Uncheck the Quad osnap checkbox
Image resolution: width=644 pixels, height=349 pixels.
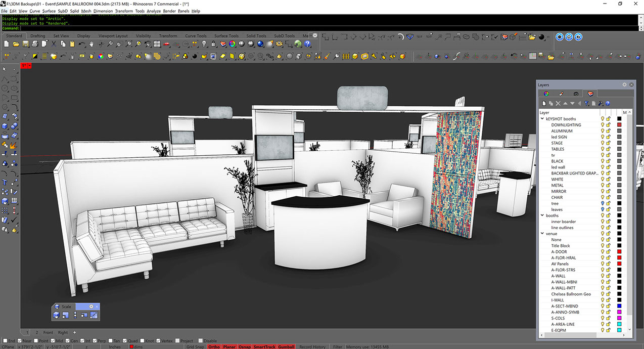point(125,341)
